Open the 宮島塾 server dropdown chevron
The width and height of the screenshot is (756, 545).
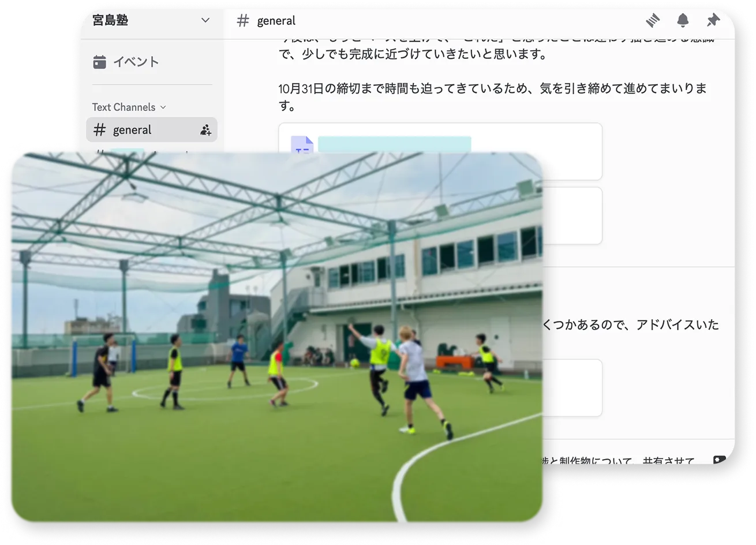(205, 21)
